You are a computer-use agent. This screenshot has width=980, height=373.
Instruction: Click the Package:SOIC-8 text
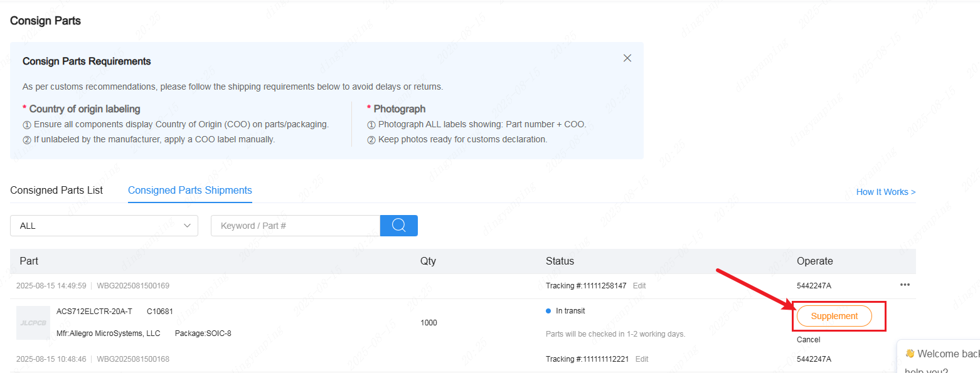(203, 333)
